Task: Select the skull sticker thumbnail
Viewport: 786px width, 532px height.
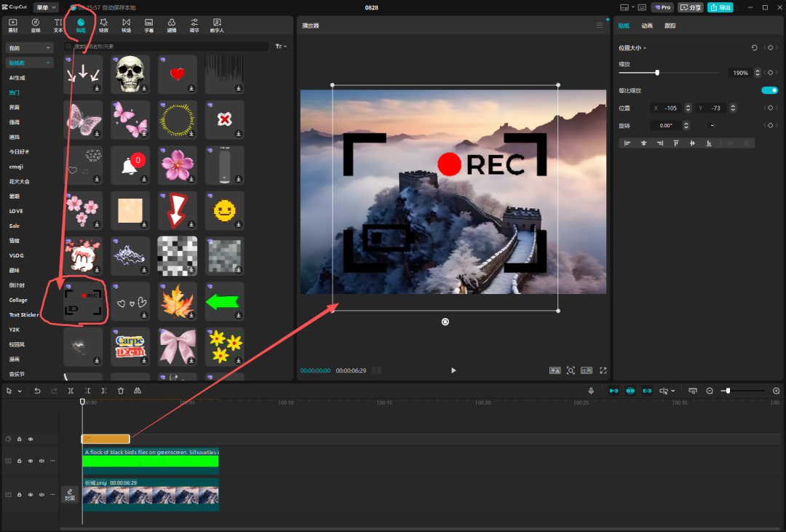Action: pyautogui.click(x=130, y=73)
